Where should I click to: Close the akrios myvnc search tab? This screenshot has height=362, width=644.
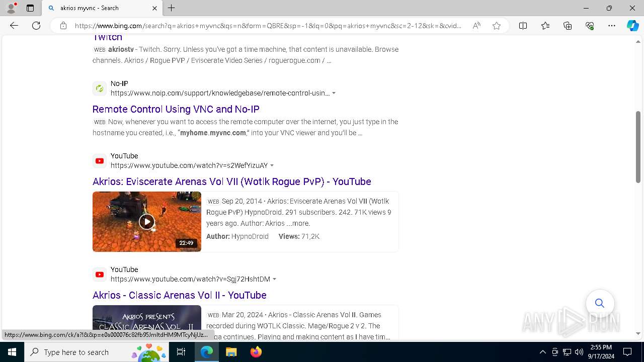154,8
